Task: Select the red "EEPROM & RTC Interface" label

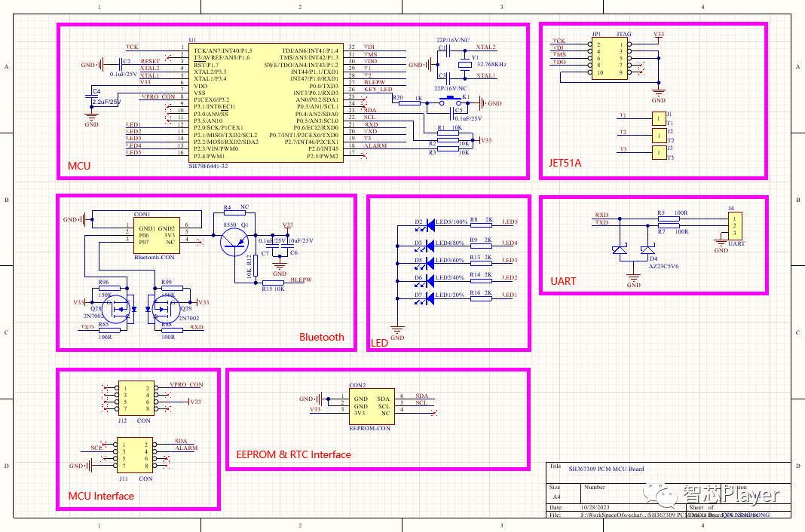Action: click(x=293, y=454)
